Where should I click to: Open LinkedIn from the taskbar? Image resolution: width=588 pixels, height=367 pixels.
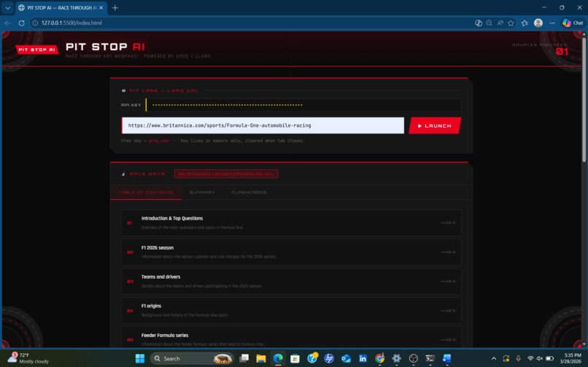tap(363, 358)
